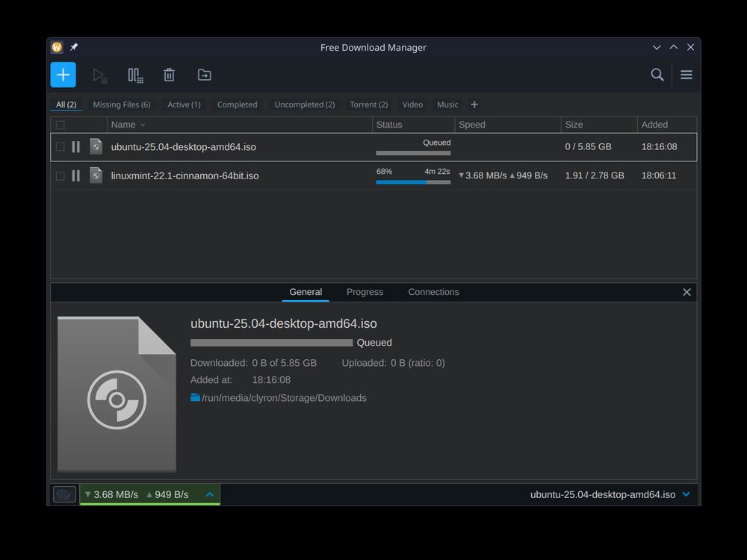Image resolution: width=747 pixels, height=560 pixels.
Task: Switch to the Connections details tab
Action: coord(433,292)
